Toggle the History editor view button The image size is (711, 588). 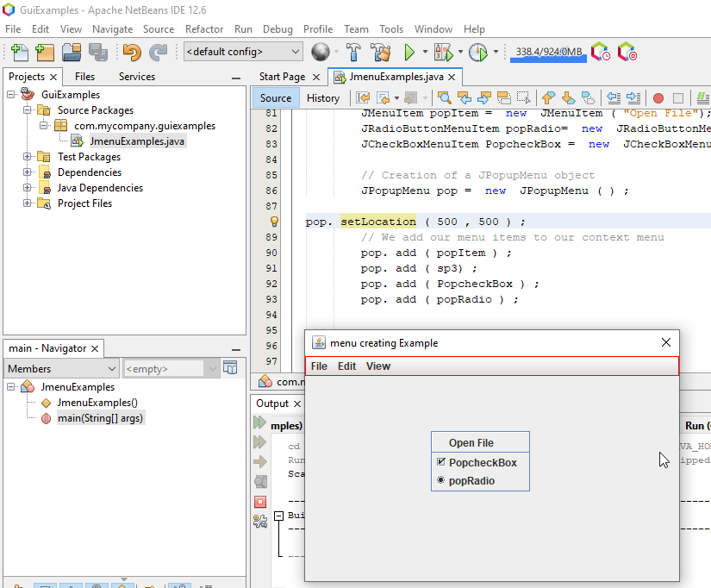323,98
